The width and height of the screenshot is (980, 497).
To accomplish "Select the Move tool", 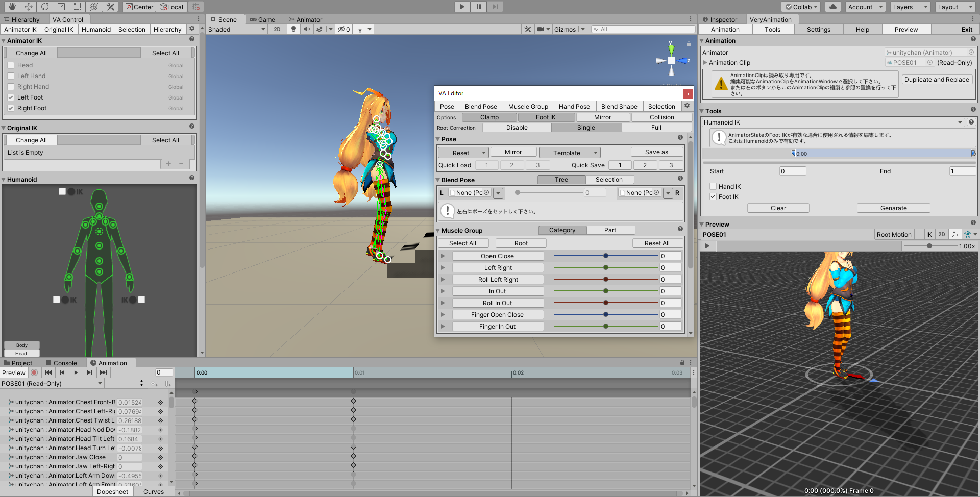I will [29, 7].
